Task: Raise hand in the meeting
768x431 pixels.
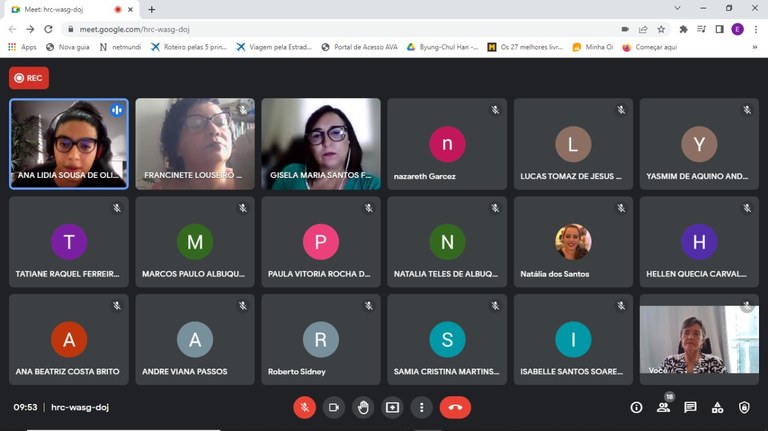Action: (x=363, y=407)
